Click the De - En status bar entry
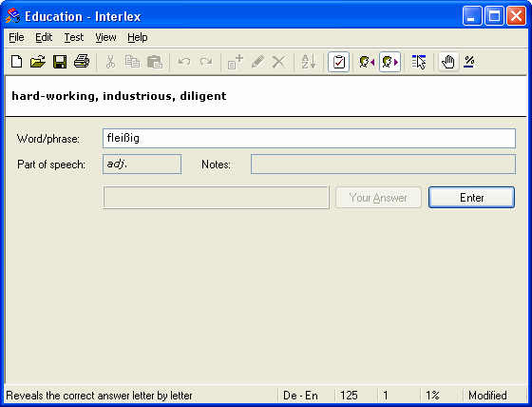This screenshot has height=407, width=532. tap(300, 396)
